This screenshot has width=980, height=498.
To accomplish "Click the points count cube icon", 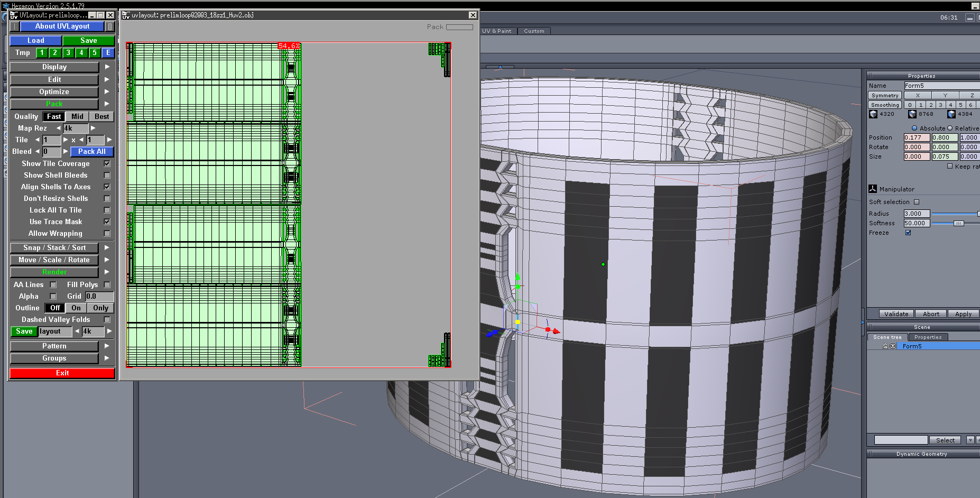I will click(x=873, y=114).
